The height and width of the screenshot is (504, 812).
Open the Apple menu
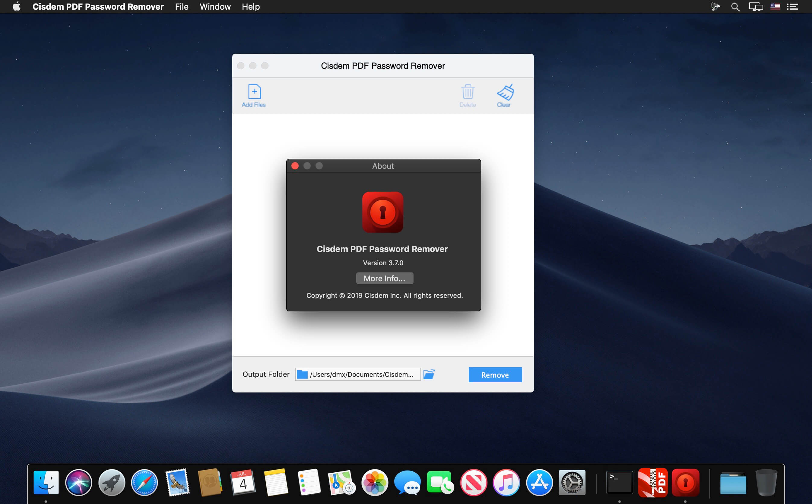coord(16,7)
